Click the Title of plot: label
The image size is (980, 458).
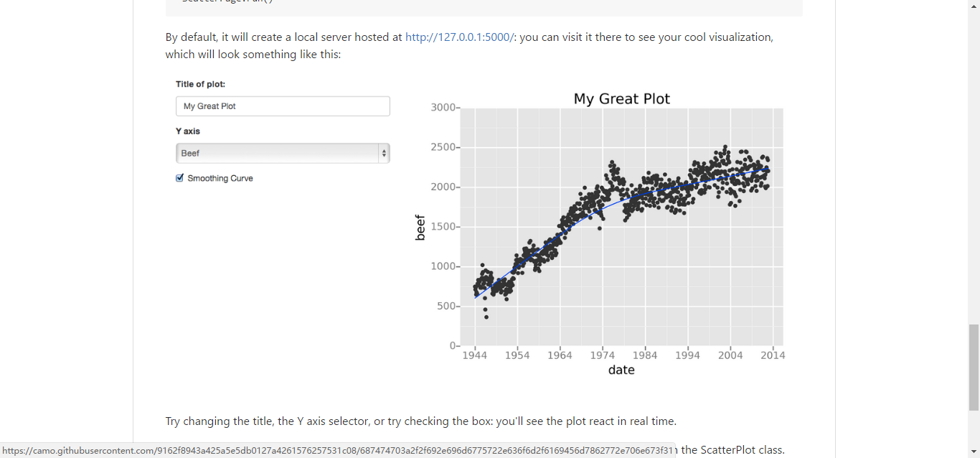[200, 84]
